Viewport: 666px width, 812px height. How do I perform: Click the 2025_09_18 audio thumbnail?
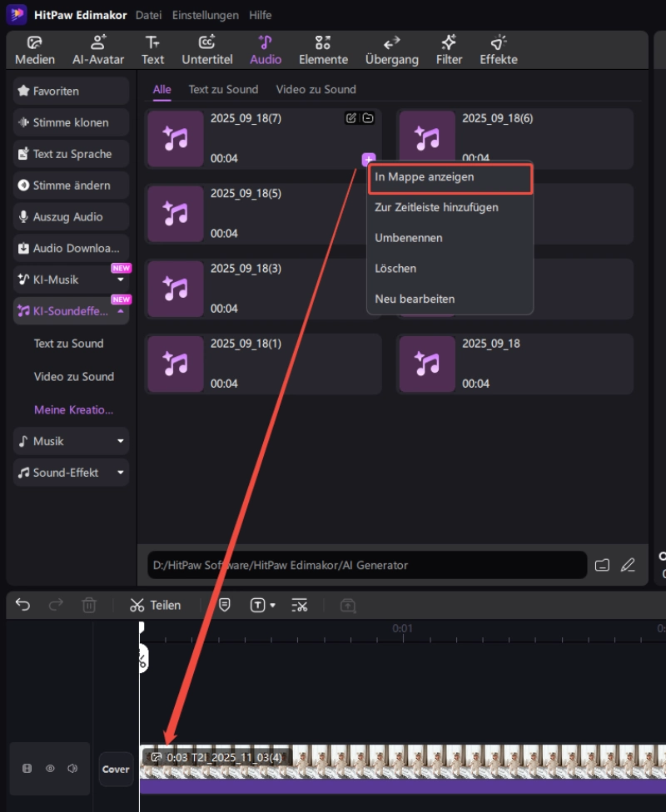pos(427,364)
